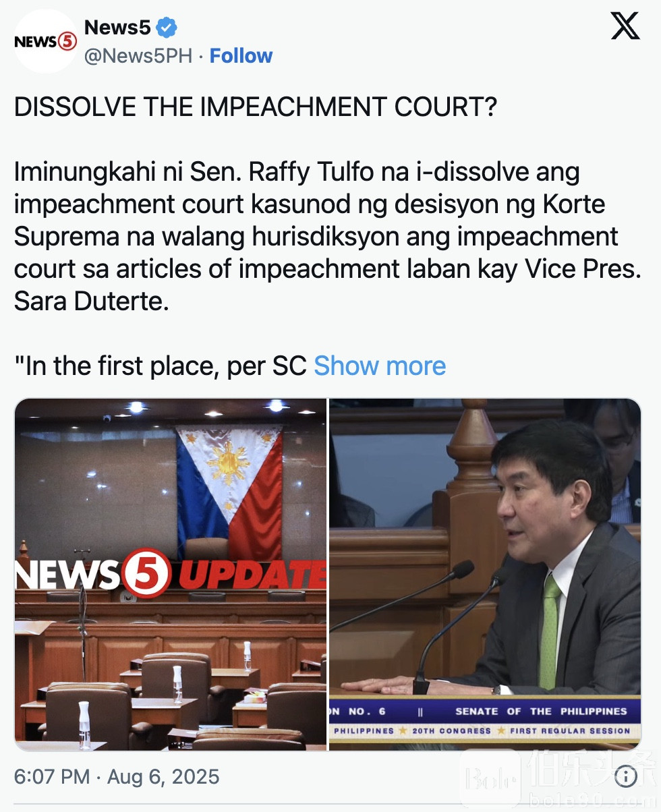Open the photo of senator speaking

tap(485, 575)
